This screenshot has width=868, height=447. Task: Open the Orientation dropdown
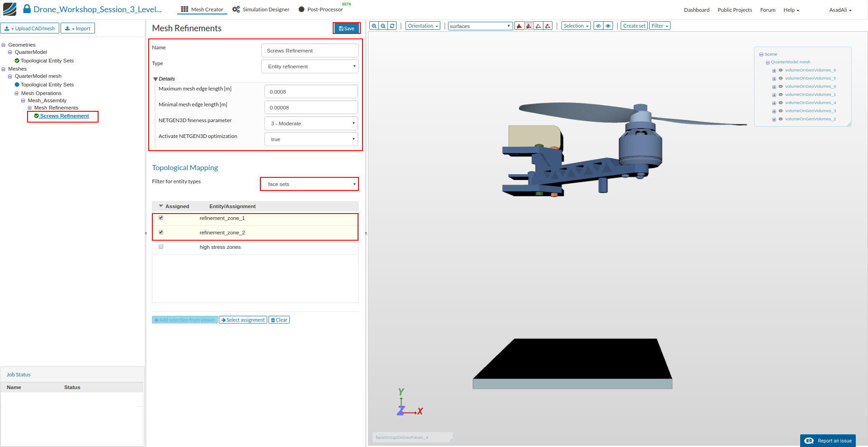pos(423,26)
